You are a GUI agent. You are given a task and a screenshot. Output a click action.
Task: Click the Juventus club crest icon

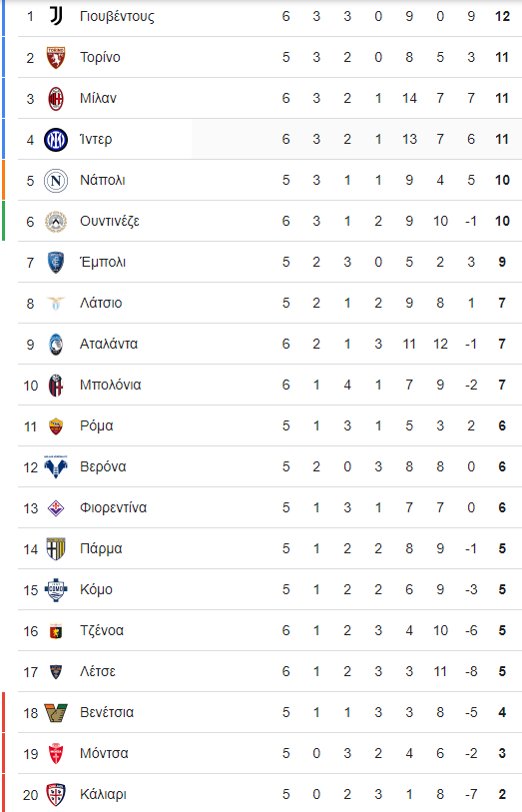(x=56, y=16)
